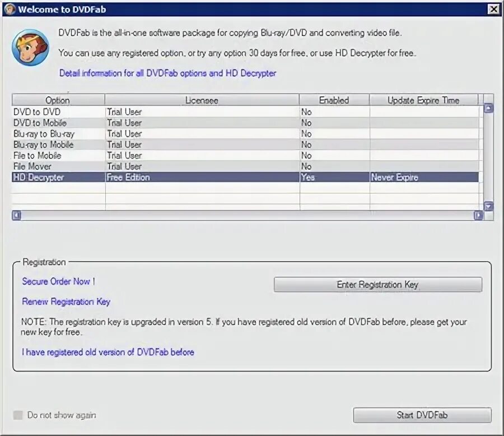Select the DVD to DVD option row
504x436 pixels.
245,112
